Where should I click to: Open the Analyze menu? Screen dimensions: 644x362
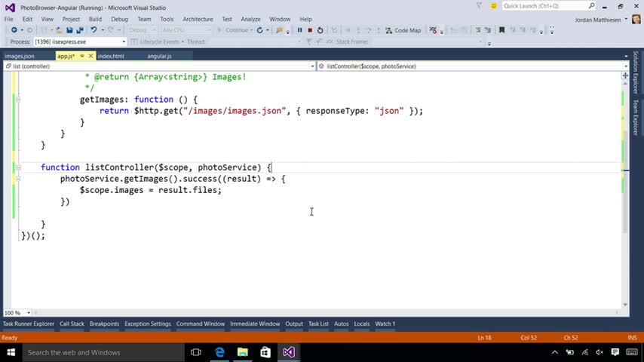[250, 20]
